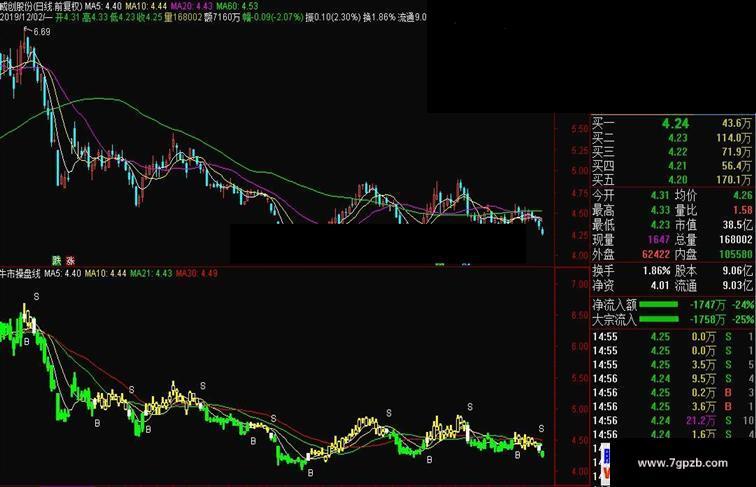Image resolution: width=756 pixels, height=487 pixels.
Task: Select the 14:55 trade row with 3.5万
Action: [673, 365]
